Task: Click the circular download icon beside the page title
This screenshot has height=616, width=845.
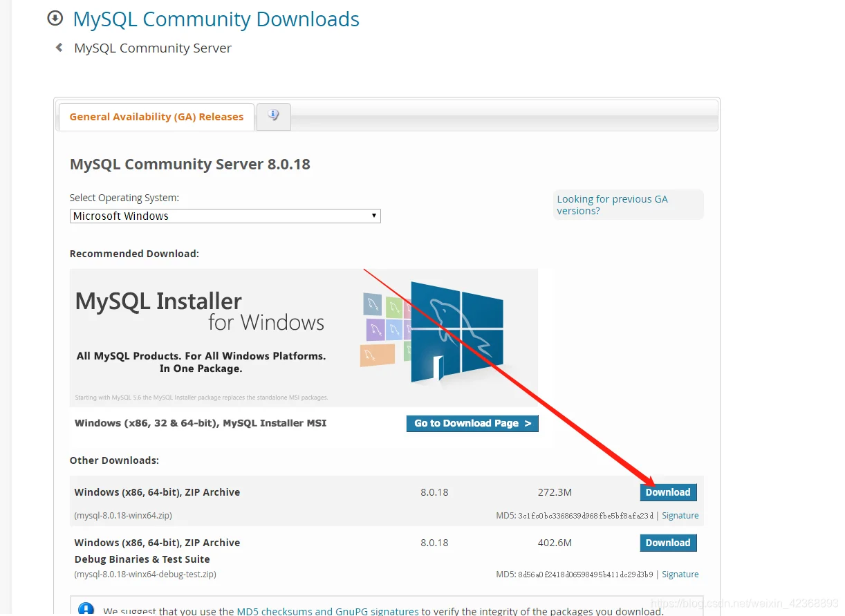Action: [55, 19]
